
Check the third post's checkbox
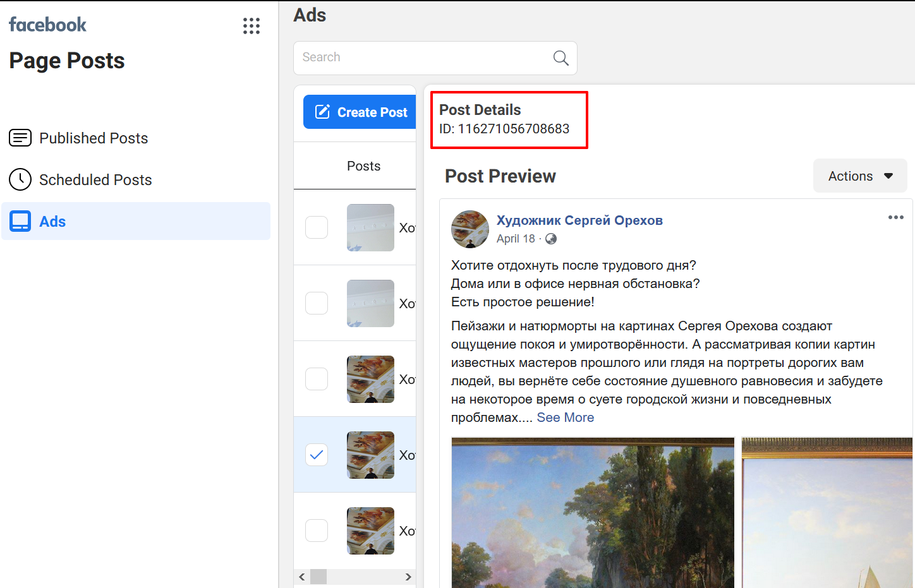click(317, 379)
